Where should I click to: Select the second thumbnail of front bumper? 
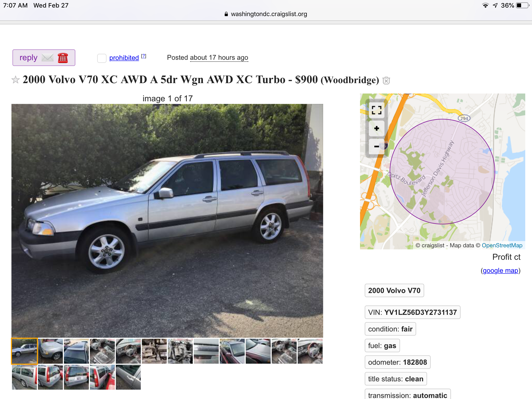(50, 351)
